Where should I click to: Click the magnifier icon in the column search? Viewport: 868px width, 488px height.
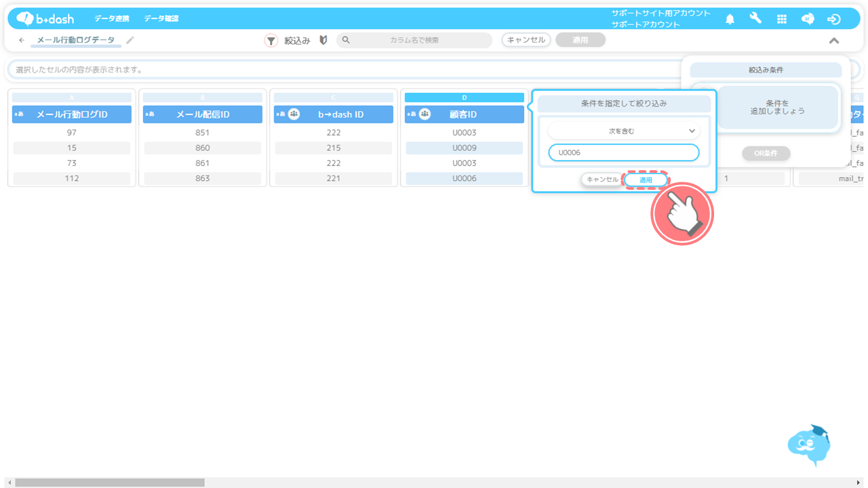click(x=346, y=41)
